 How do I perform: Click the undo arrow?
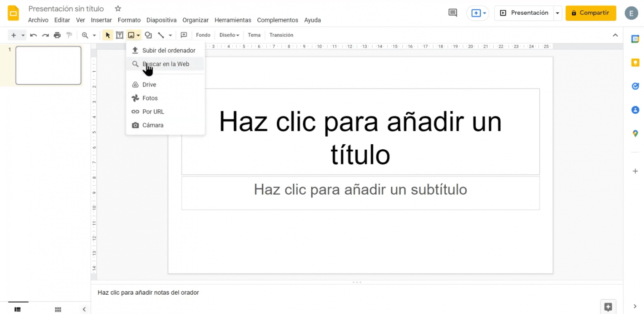34,35
